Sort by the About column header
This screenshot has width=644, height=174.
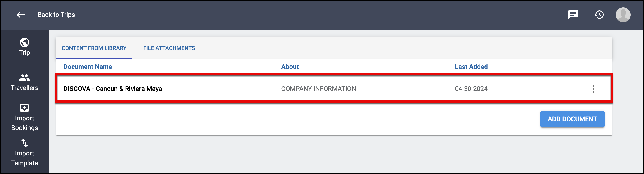tap(290, 67)
